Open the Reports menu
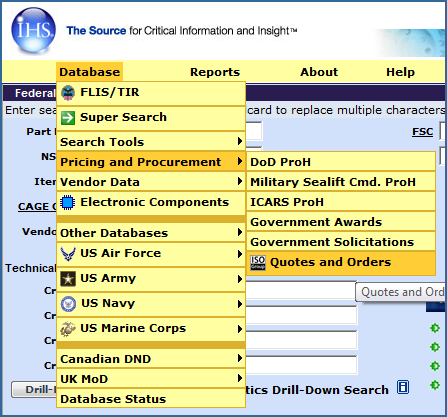 pos(215,72)
